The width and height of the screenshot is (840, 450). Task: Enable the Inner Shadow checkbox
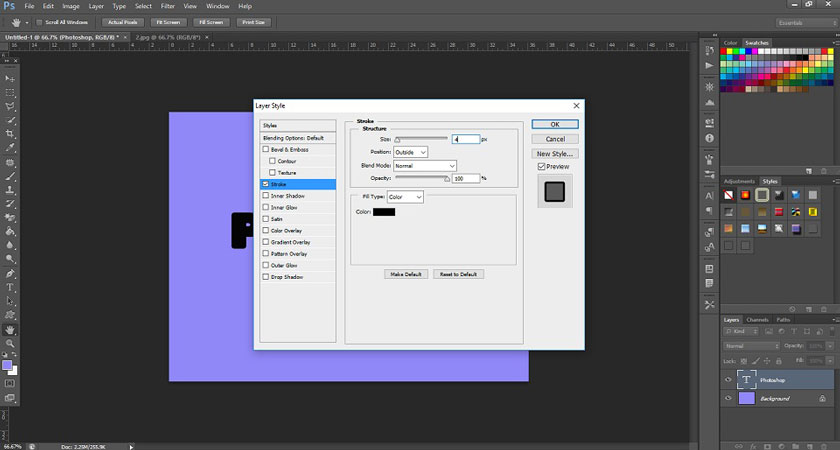[266, 196]
